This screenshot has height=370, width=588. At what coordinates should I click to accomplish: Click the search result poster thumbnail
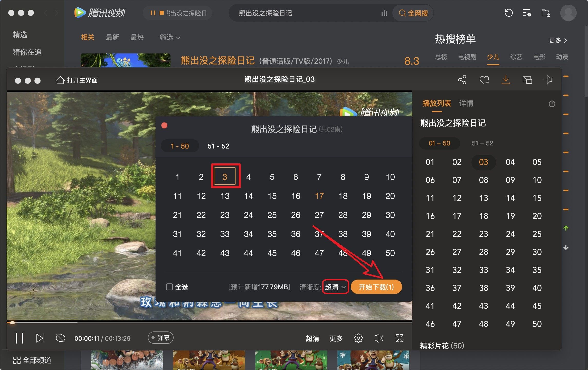[126, 60]
